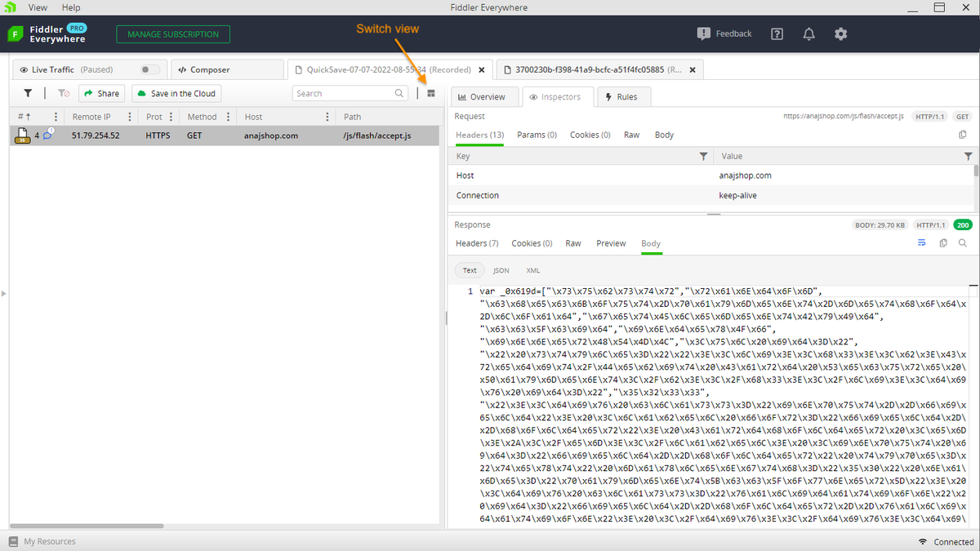
Task: Show request Raw tab
Action: pyautogui.click(x=631, y=135)
